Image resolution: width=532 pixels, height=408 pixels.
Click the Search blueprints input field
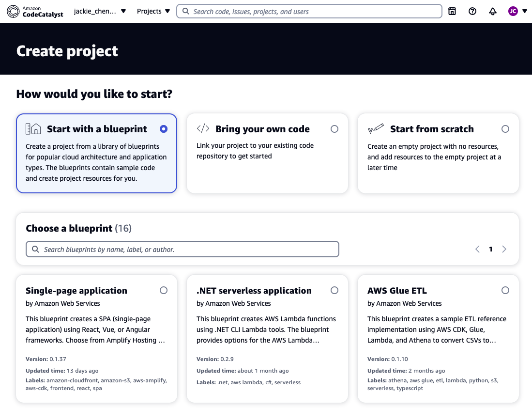click(x=182, y=250)
